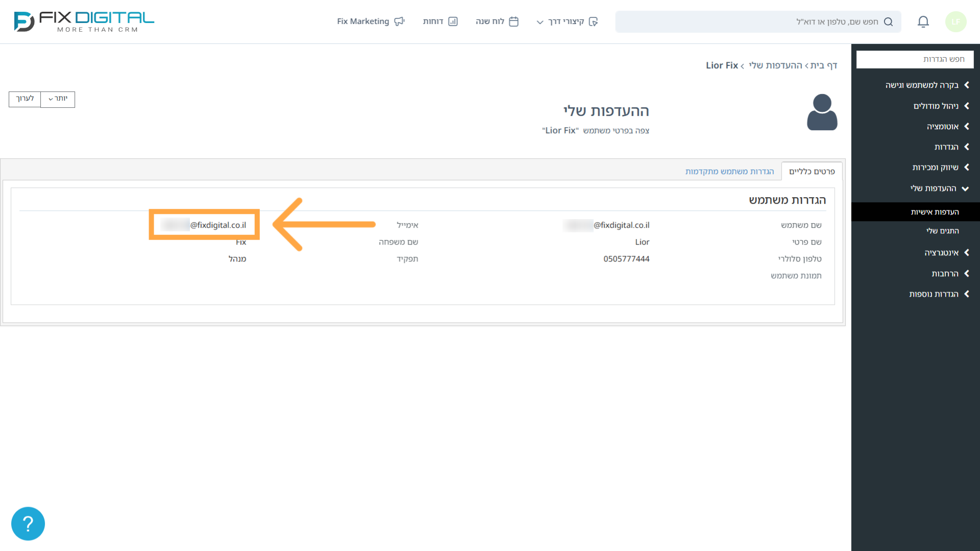Viewport: 980px width, 551px height.
Task: Open the לוח שנה calendar menu item
Action: click(497, 21)
